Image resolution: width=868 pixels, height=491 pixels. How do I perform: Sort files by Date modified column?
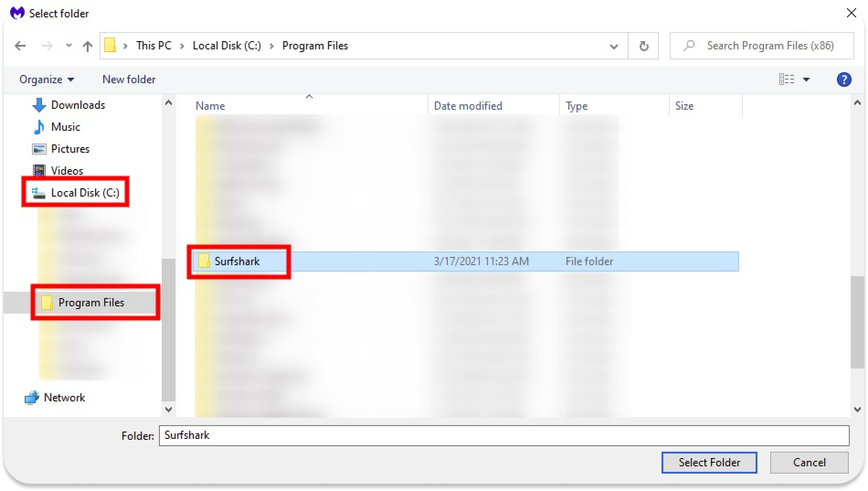click(468, 106)
